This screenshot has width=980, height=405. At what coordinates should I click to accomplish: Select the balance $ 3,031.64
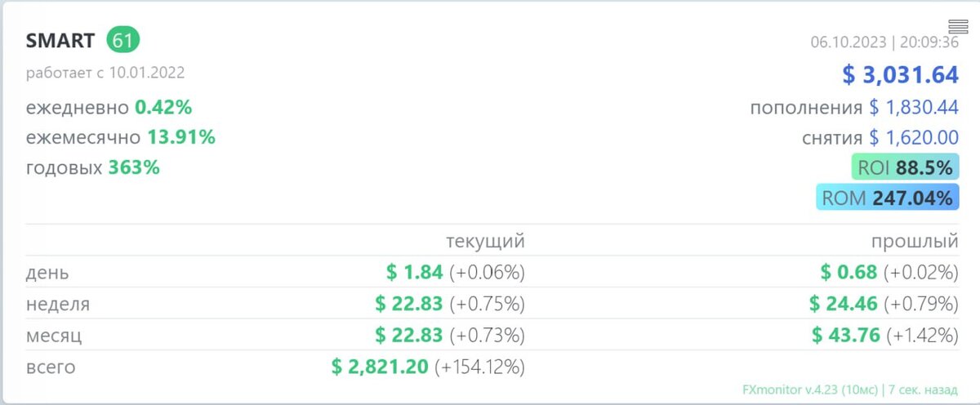pos(900,75)
